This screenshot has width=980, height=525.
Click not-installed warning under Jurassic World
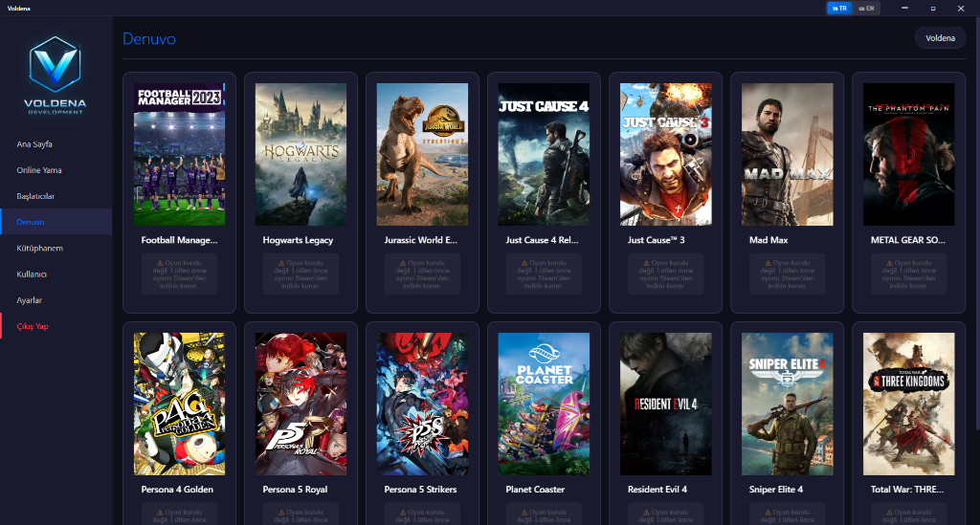[x=422, y=274]
